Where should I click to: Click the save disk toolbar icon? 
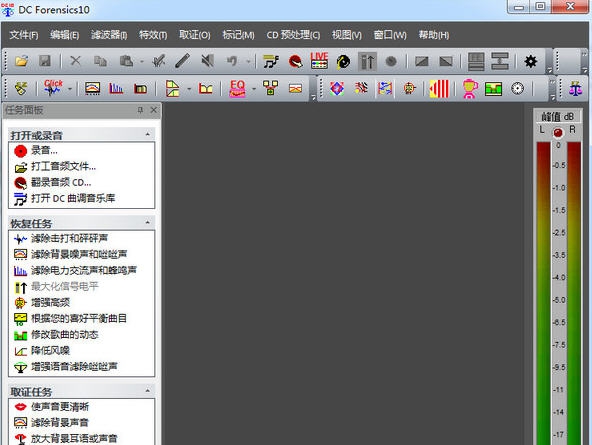pos(45,61)
